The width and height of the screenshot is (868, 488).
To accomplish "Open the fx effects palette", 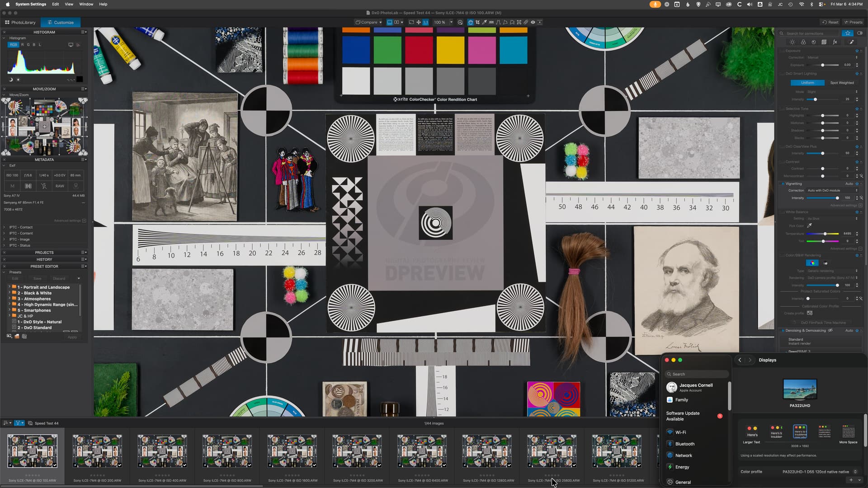I will click(835, 42).
